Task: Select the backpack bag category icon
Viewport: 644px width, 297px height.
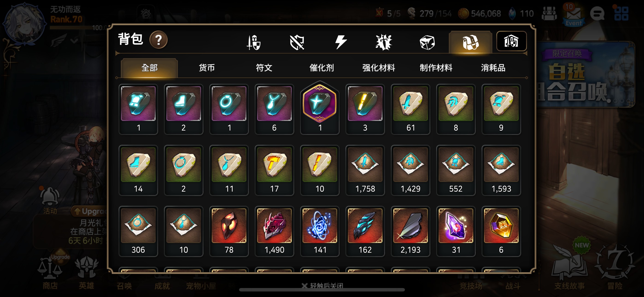Action: [471, 42]
